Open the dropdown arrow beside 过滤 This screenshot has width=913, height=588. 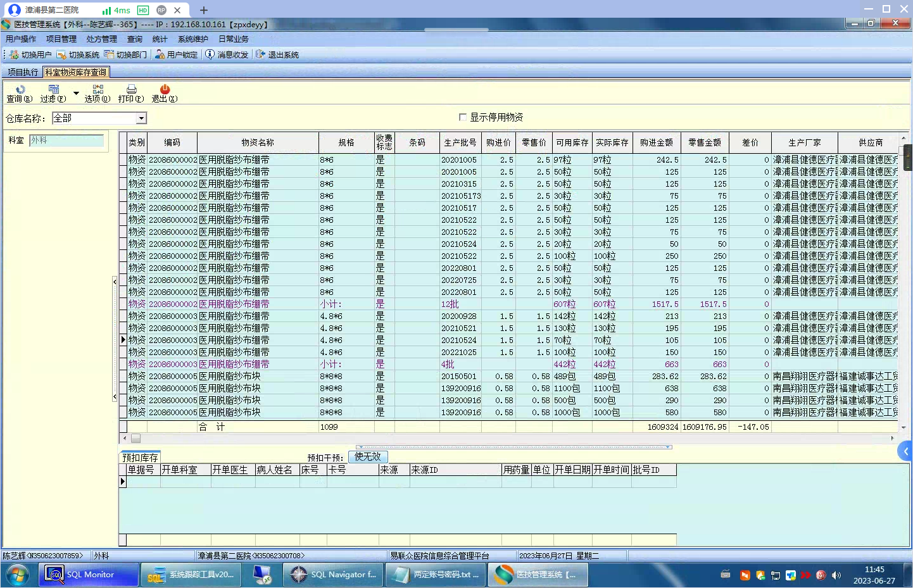click(76, 94)
